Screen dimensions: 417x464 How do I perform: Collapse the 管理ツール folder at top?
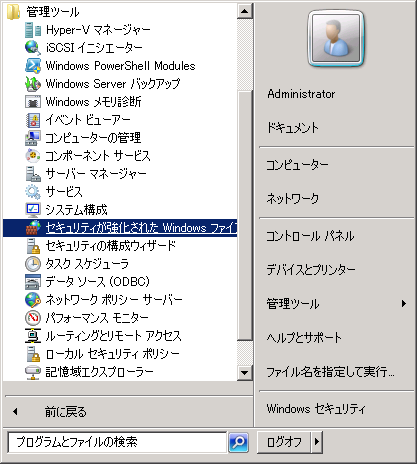(43, 12)
